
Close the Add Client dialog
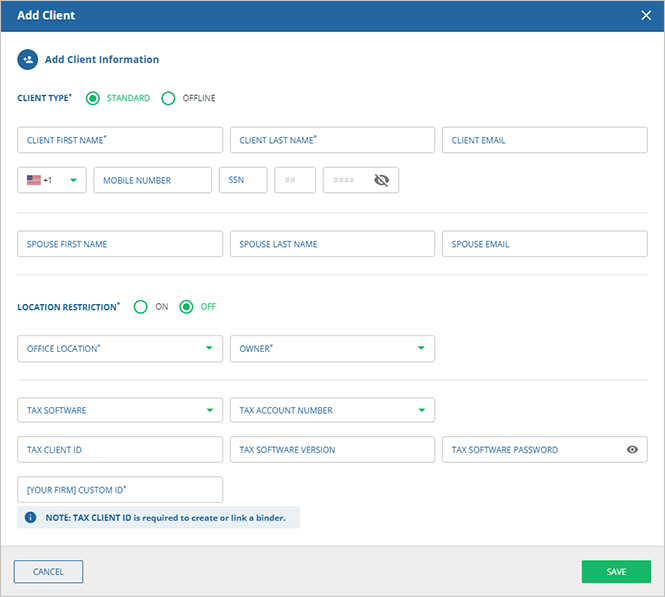point(646,15)
